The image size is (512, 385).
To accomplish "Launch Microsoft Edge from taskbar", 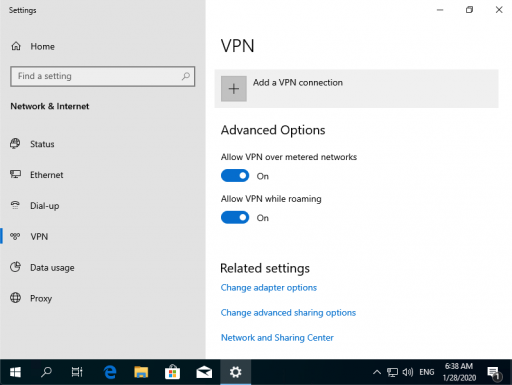I will 110,372.
